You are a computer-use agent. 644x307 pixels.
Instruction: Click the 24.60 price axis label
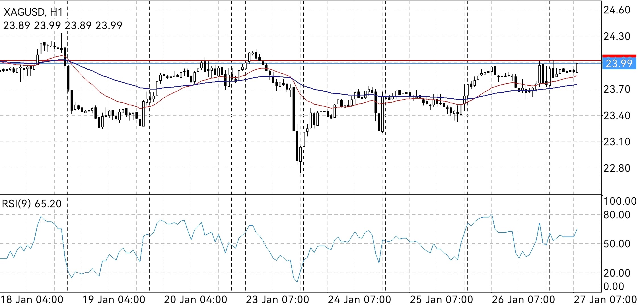(x=617, y=10)
